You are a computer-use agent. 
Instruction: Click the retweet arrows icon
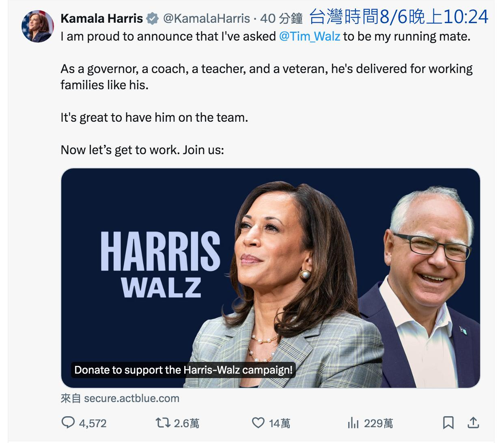coord(163,423)
